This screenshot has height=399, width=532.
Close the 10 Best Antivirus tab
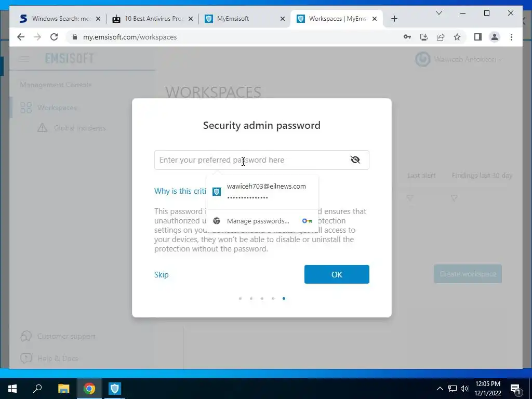pos(191,19)
